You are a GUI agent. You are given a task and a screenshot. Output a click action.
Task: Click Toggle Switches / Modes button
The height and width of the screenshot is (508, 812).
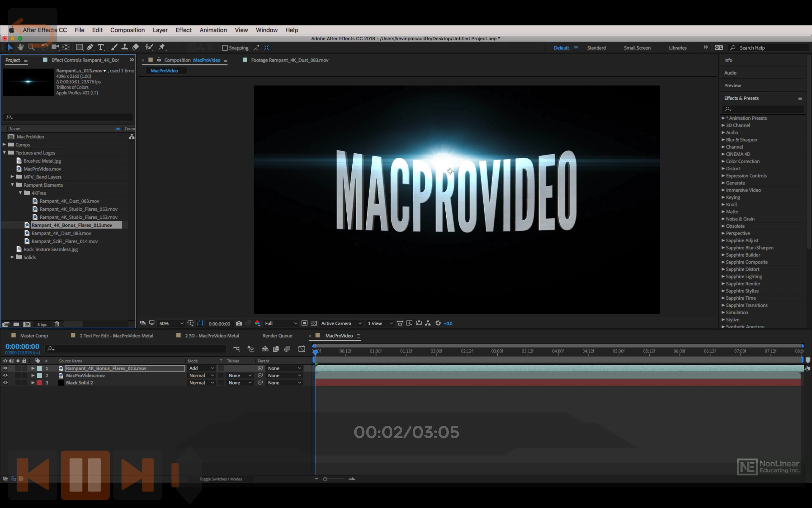point(220,479)
